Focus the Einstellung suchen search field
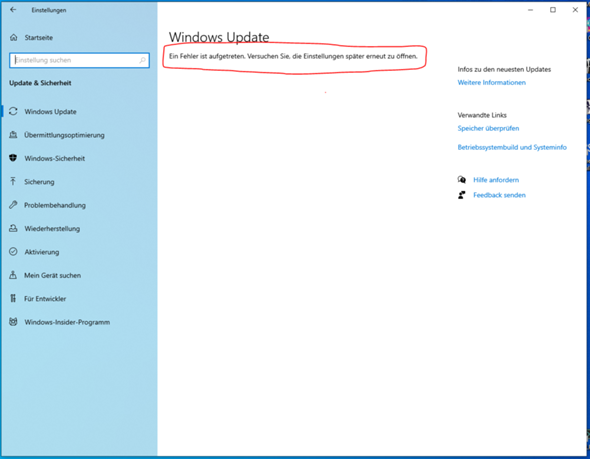The height and width of the screenshot is (459, 590). click(79, 60)
